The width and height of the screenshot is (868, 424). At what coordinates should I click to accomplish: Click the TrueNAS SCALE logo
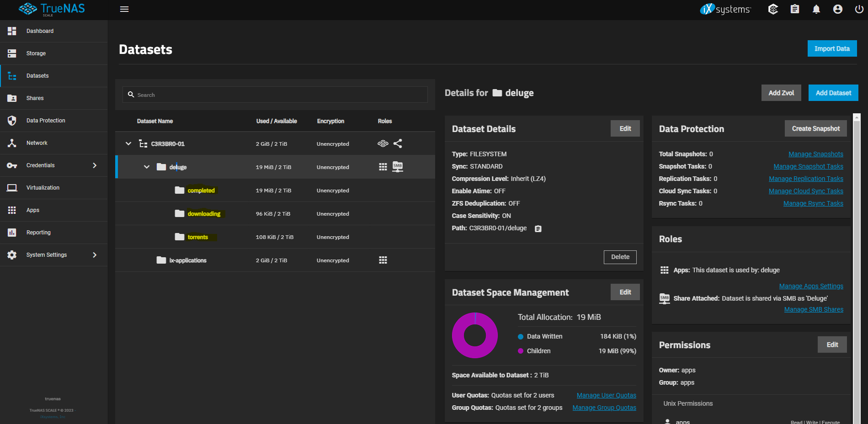52,9
